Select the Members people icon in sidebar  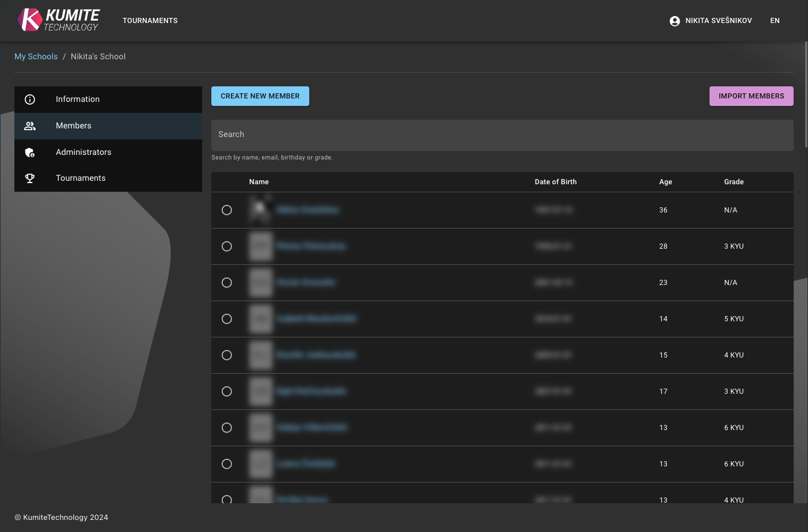point(30,126)
